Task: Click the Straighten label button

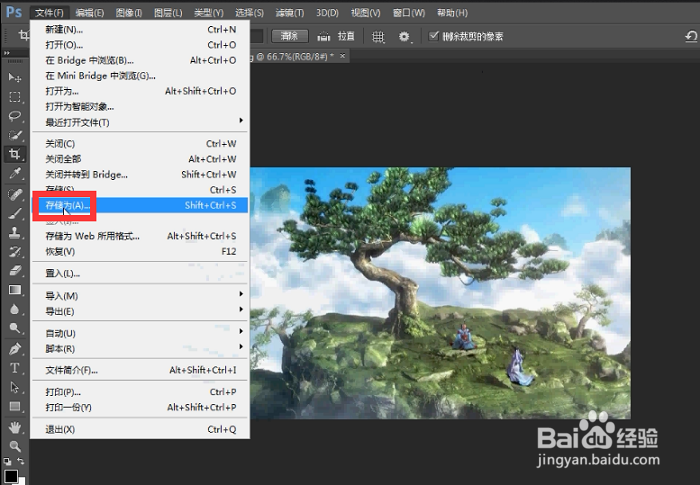Action: (346, 36)
